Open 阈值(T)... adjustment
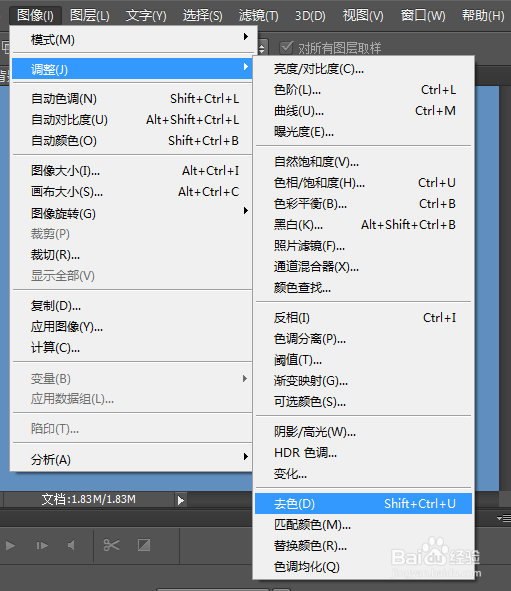 [363, 360]
